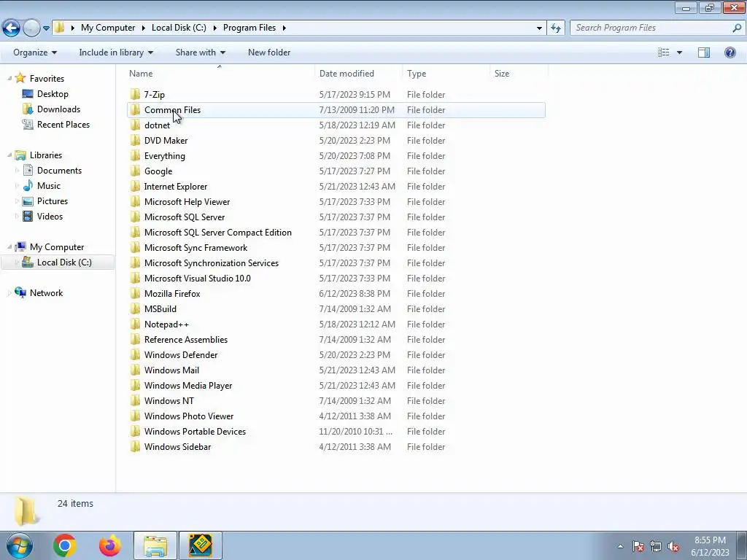Image resolution: width=747 pixels, height=560 pixels.
Task: Click the muted volume tray icon
Action: pyautogui.click(x=673, y=547)
